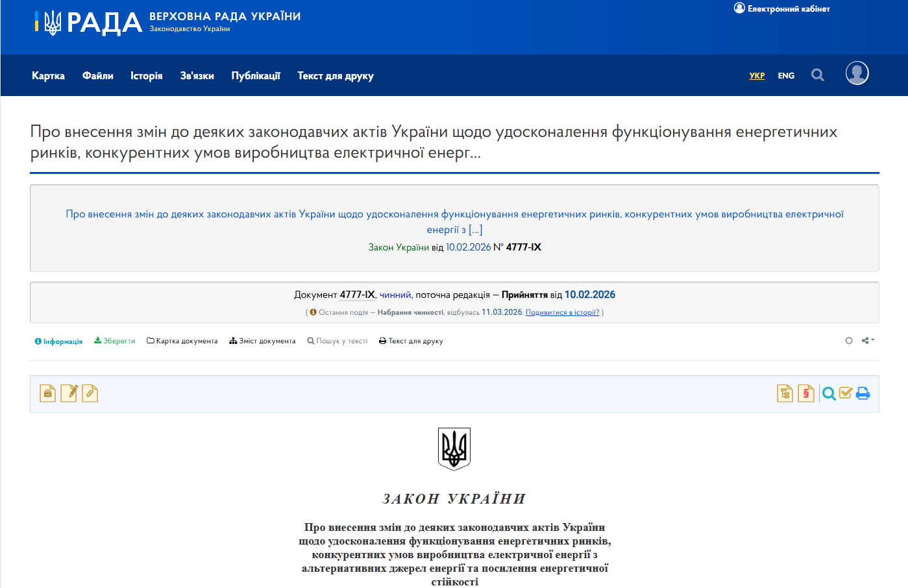Click Текст для друку with printer icon
The image size is (908, 588).
pos(411,341)
